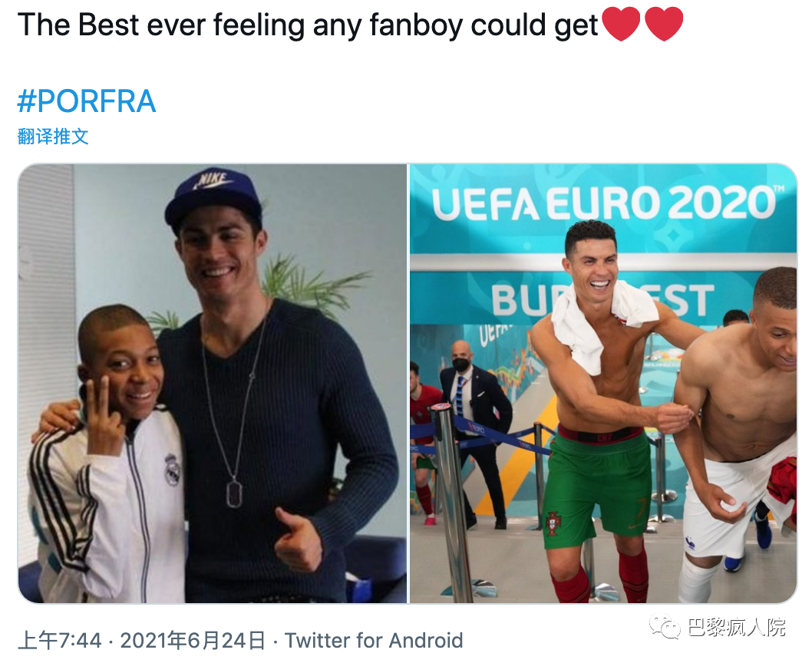Open the #PORFRA hashtag link
The height and width of the screenshot is (663, 812).
click(x=86, y=101)
